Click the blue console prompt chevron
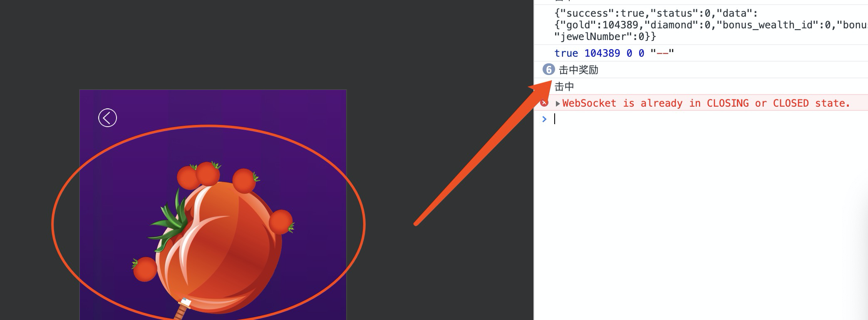868x320 pixels. coord(544,119)
